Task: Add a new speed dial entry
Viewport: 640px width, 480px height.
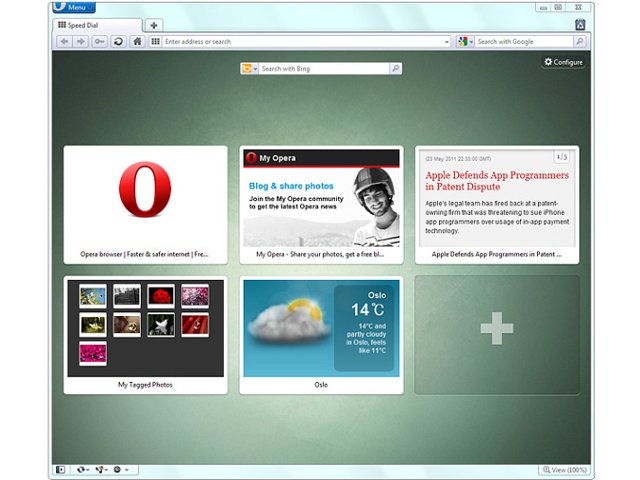Action: 497,328
